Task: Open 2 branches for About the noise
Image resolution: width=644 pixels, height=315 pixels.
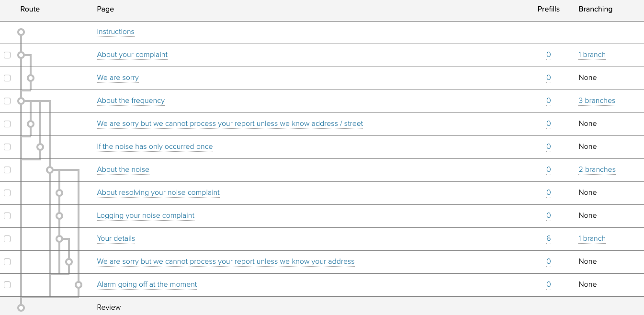Action: click(597, 169)
